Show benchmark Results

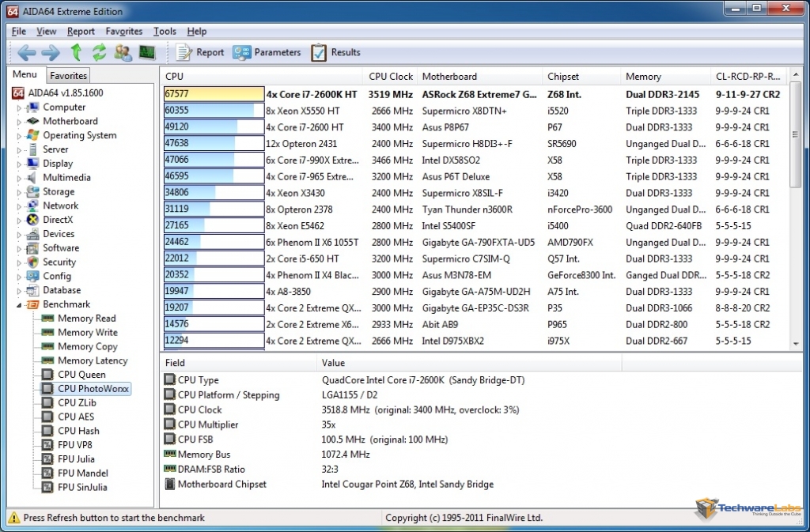pyautogui.click(x=335, y=52)
